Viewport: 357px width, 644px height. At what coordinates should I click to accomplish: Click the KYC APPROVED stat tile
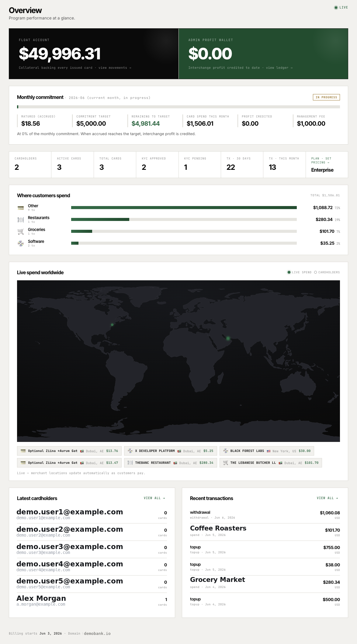click(157, 165)
